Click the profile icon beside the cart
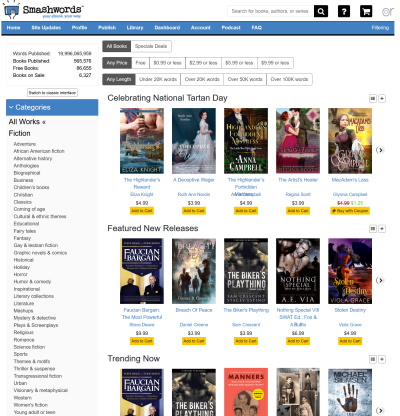The image size is (400, 416). click(x=388, y=12)
